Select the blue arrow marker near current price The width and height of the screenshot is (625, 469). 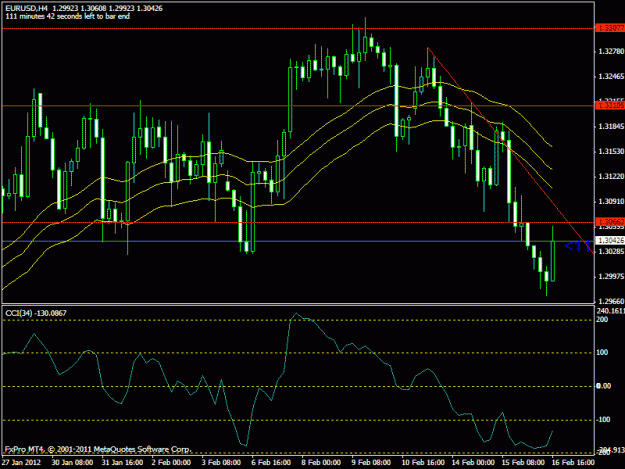[578, 246]
